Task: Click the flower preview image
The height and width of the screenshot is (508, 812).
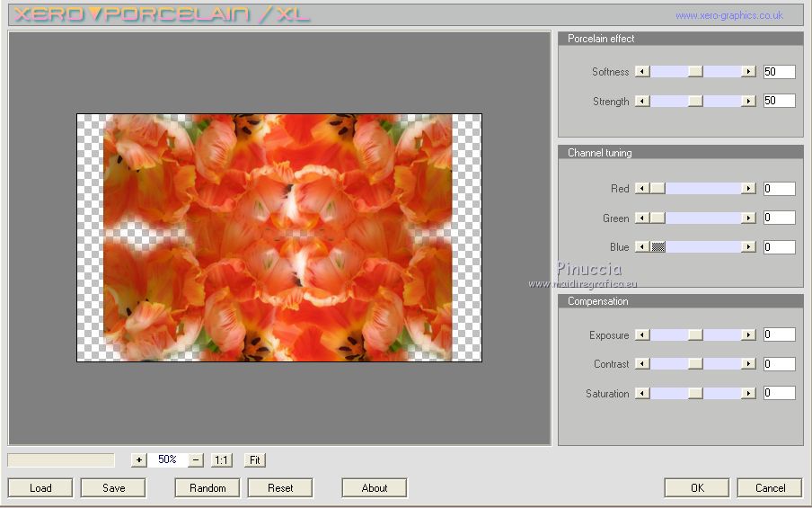Action: (x=279, y=238)
